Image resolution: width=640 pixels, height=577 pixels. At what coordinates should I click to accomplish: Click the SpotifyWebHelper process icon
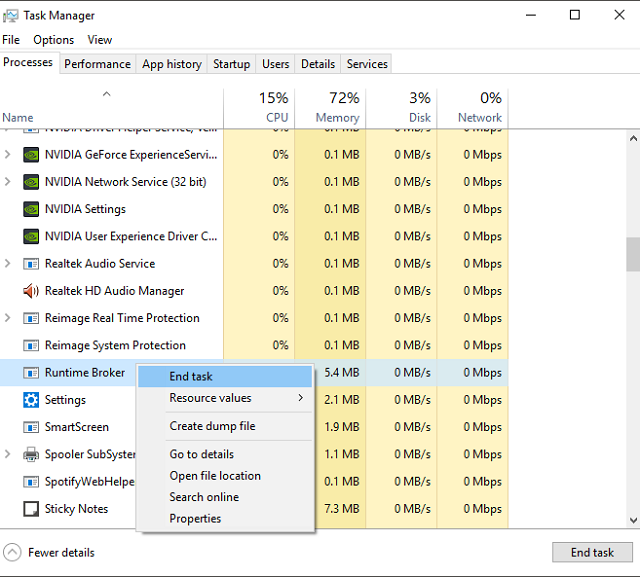(x=31, y=482)
